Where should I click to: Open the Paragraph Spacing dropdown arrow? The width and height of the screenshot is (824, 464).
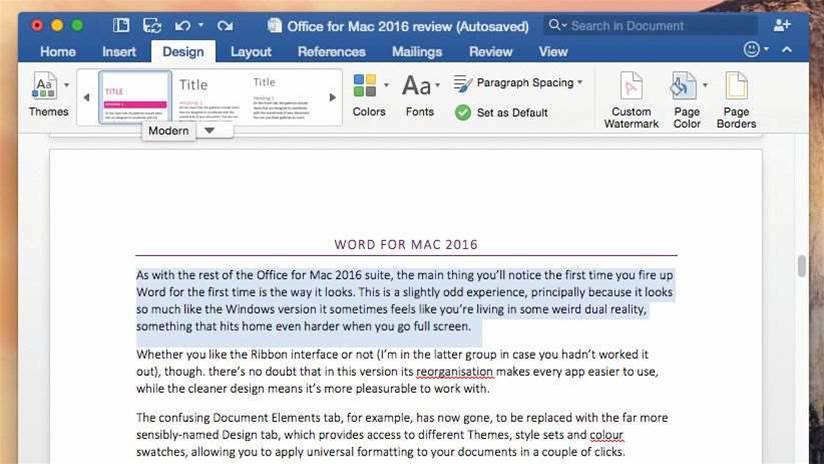[580, 83]
